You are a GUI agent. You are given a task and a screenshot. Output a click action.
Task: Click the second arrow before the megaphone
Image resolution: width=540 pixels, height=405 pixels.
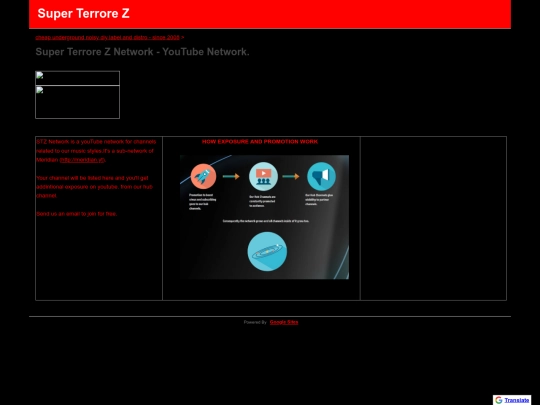click(291, 176)
